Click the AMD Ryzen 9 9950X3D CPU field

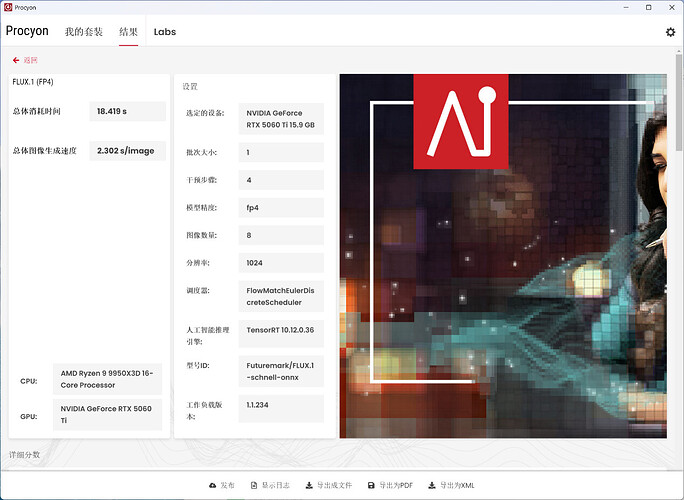pyautogui.click(x=107, y=379)
